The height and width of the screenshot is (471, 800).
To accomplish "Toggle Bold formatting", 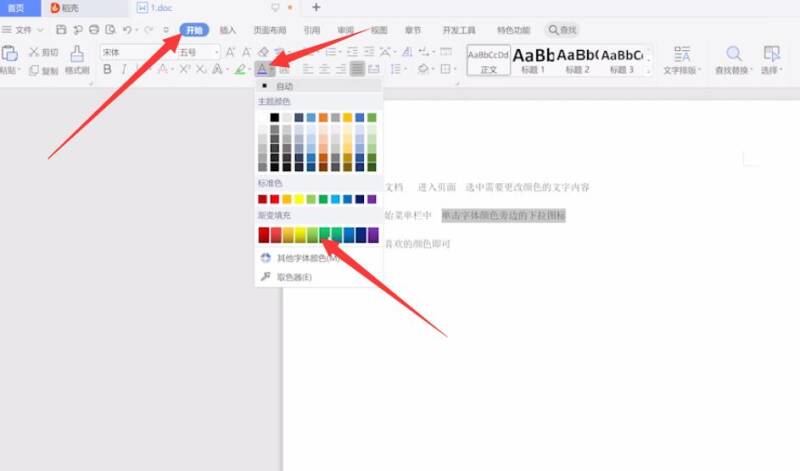I will click(107, 69).
